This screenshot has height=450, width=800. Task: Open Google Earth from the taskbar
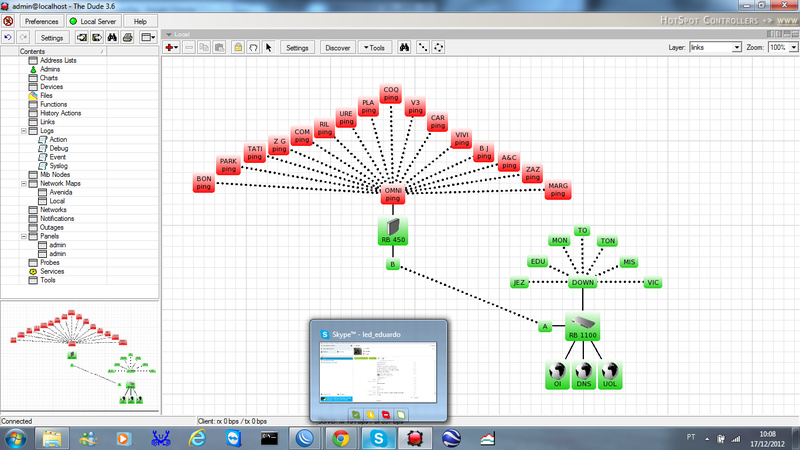[x=451, y=438]
